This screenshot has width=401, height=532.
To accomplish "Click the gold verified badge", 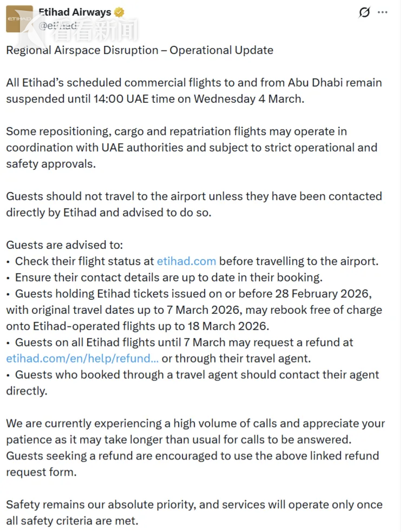I will 120,12.
